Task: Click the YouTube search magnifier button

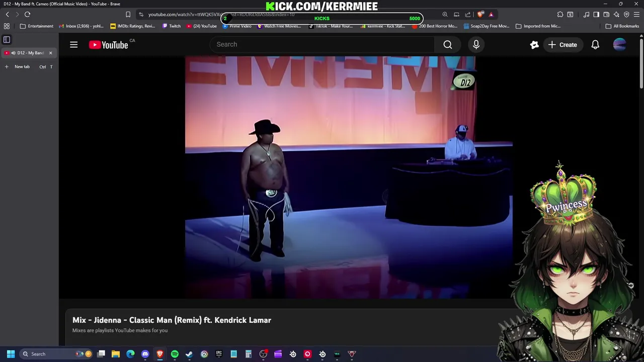Action: 448,45
